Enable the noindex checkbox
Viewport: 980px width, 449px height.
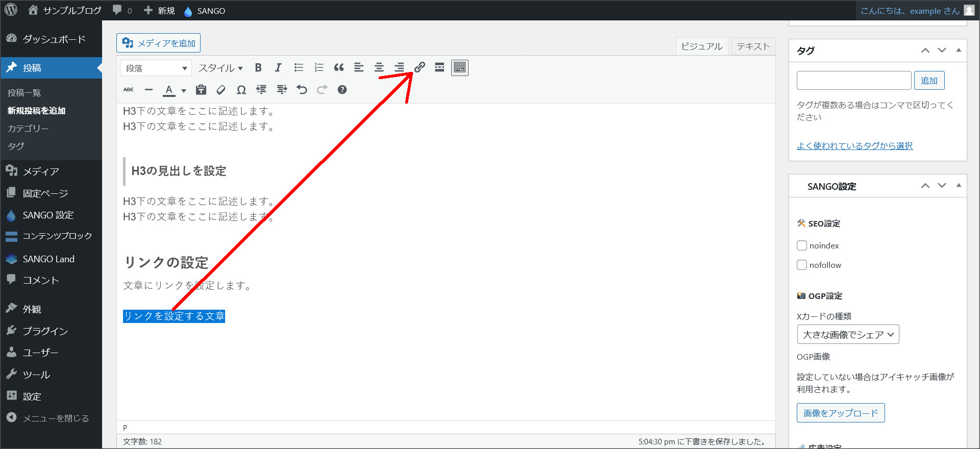point(802,245)
